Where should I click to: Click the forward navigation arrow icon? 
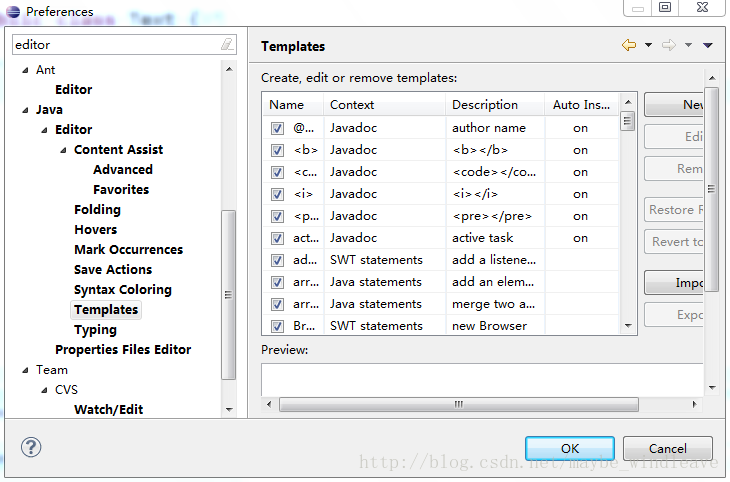669,45
